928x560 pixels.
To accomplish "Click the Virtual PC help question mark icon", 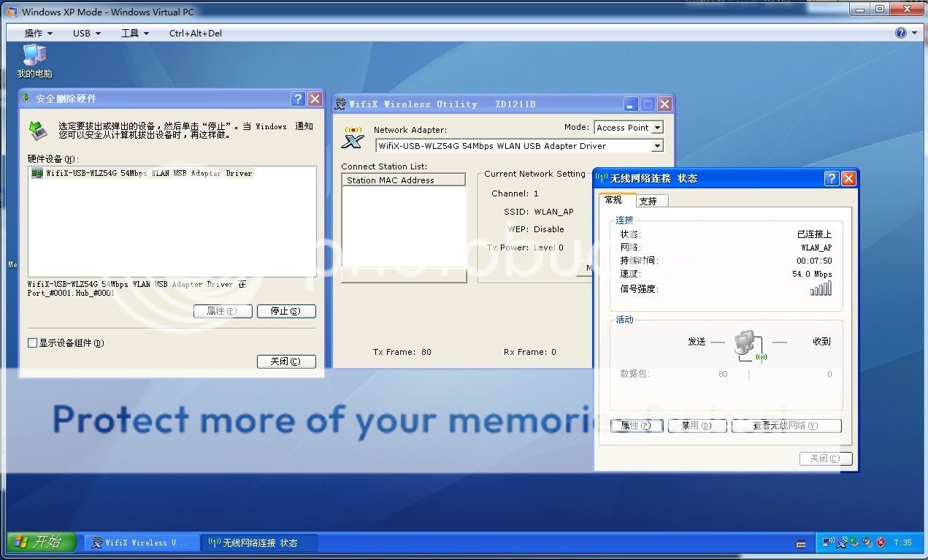I will pos(900,33).
